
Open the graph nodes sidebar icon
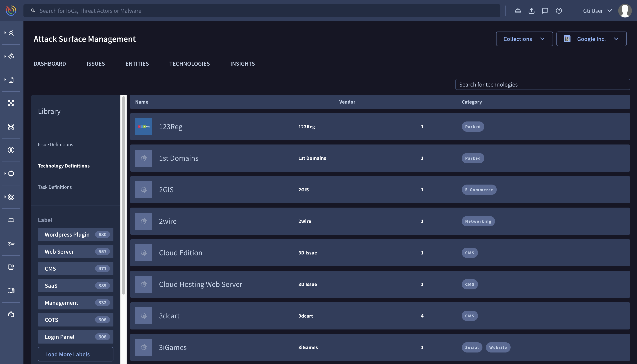(11, 103)
